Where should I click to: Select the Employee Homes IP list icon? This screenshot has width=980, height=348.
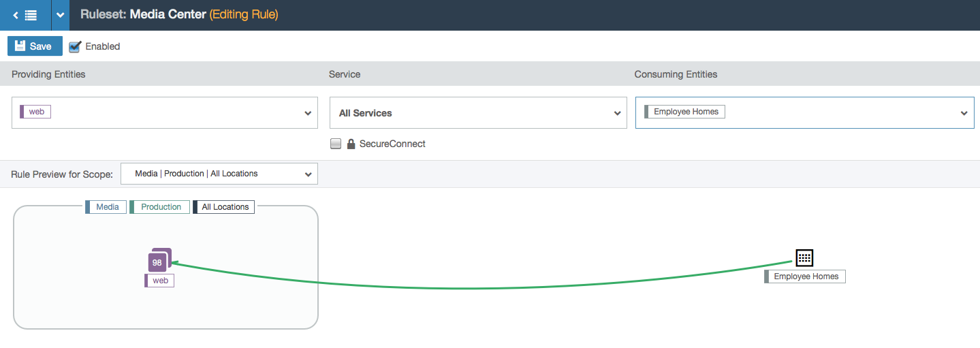pyautogui.click(x=804, y=257)
